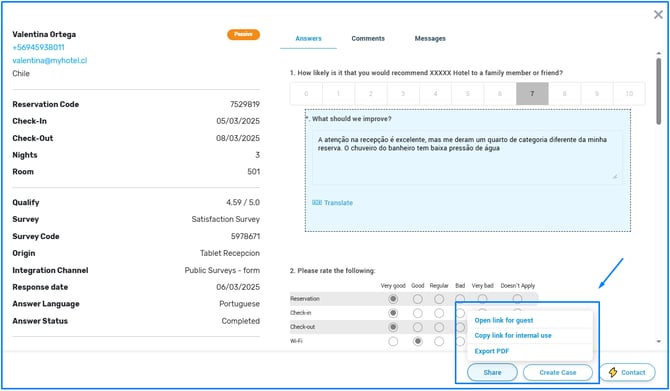Switch to the Comments tab
Viewport: 670px width, 391px height.
click(x=368, y=38)
